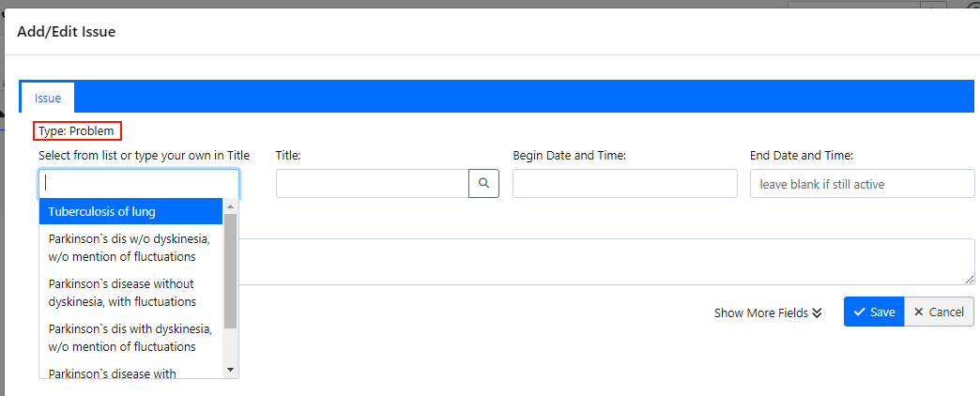Click the End Date and Time field
The image size is (980, 396).
point(862,184)
